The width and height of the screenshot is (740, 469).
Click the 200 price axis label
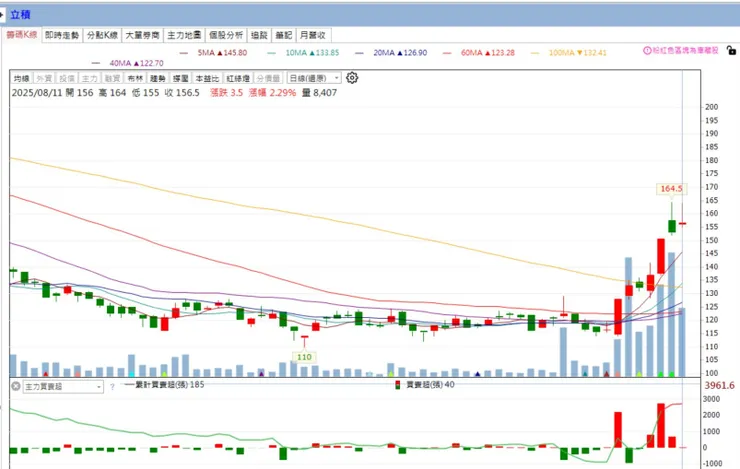pos(712,107)
